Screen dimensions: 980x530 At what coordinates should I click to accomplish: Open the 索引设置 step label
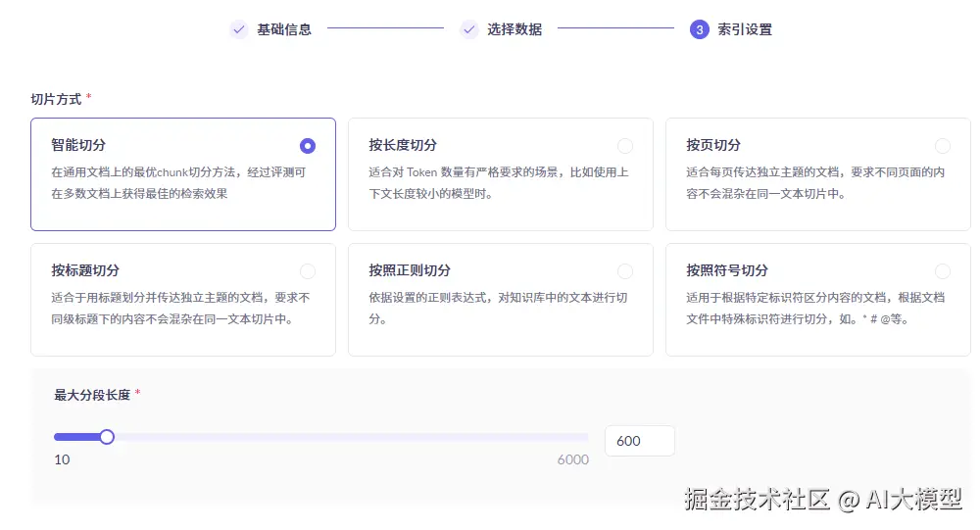[x=745, y=29]
